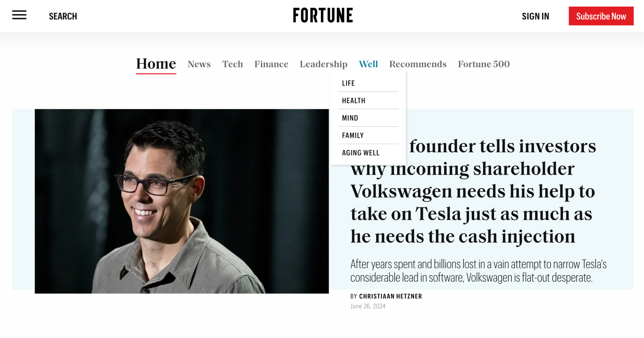The height and width of the screenshot is (338, 644).
Task: Choose FAMILY in the dropdown
Action: pos(368,135)
